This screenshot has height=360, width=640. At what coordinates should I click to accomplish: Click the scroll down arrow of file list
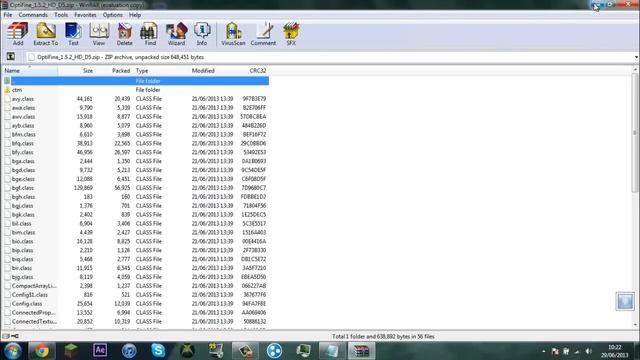[x=635, y=325]
